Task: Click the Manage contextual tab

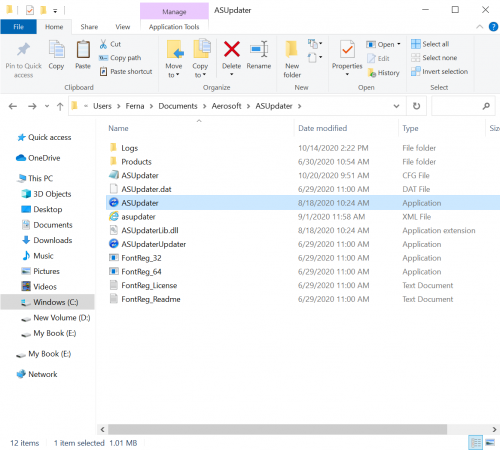Action: (174, 11)
